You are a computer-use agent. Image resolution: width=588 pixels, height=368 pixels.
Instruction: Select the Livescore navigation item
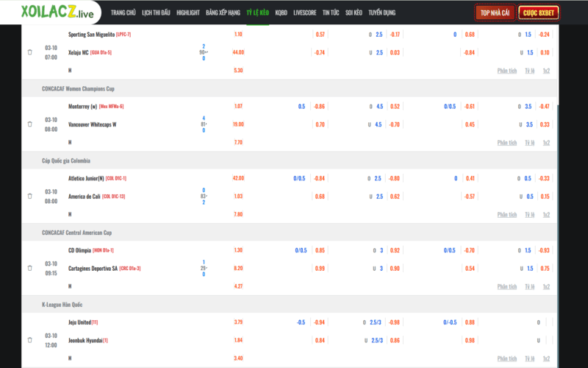[x=305, y=13]
